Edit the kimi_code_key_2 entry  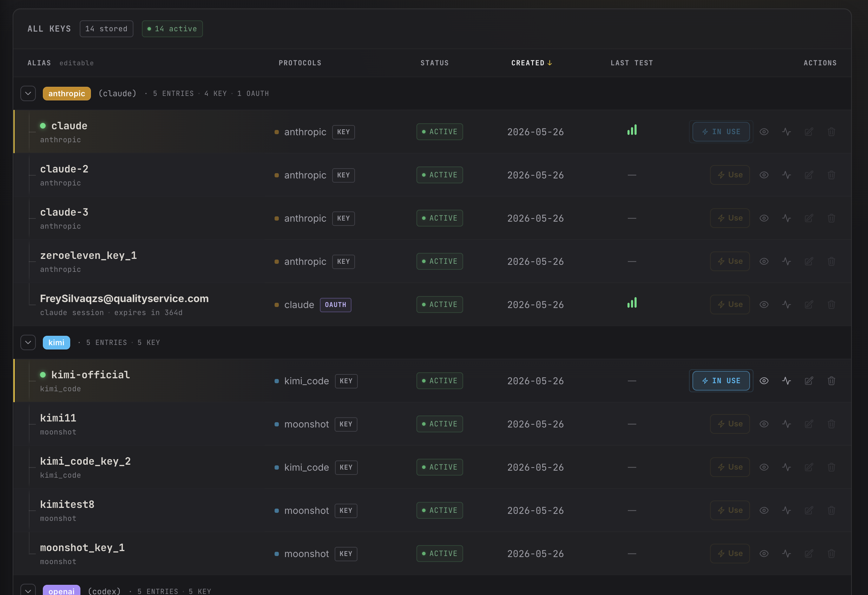tap(809, 467)
